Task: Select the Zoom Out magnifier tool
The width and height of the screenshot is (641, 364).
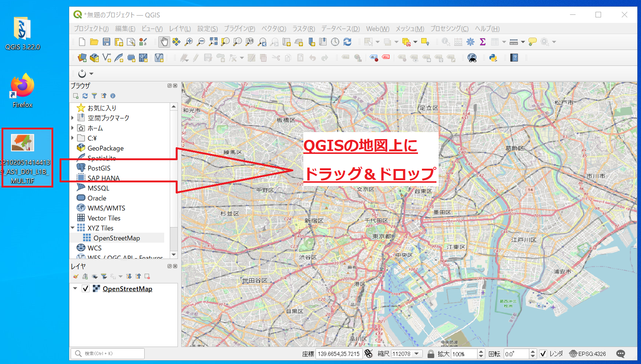Action: click(x=201, y=42)
